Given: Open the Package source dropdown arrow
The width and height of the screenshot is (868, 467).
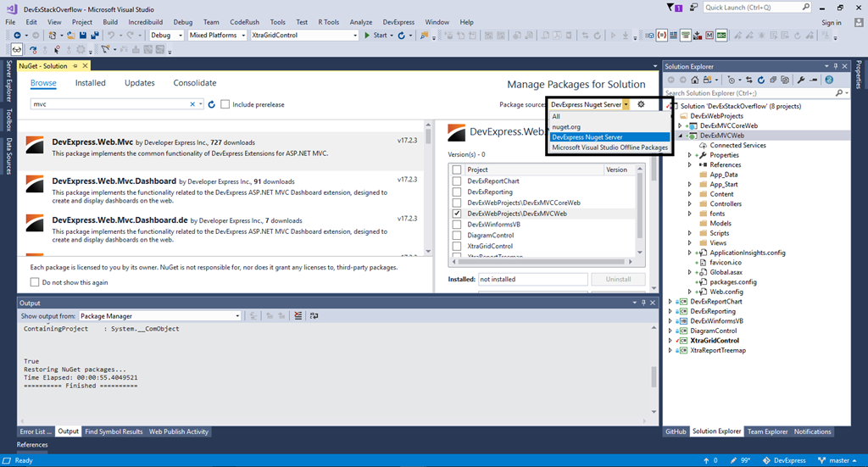Looking at the screenshot, I should 626,104.
